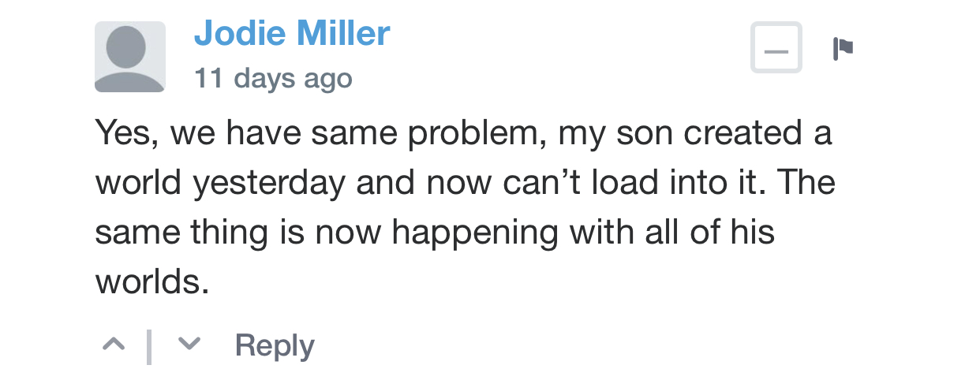Select the blue "Jodie Miller" username
The height and width of the screenshot is (380, 980).
292,33
